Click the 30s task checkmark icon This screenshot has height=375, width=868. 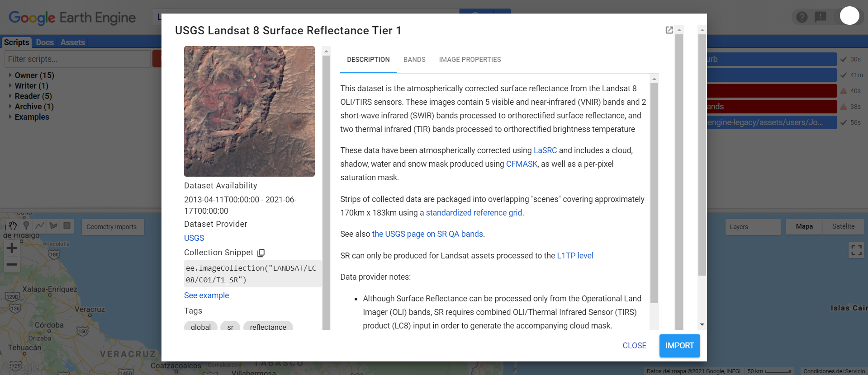pos(844,59)
